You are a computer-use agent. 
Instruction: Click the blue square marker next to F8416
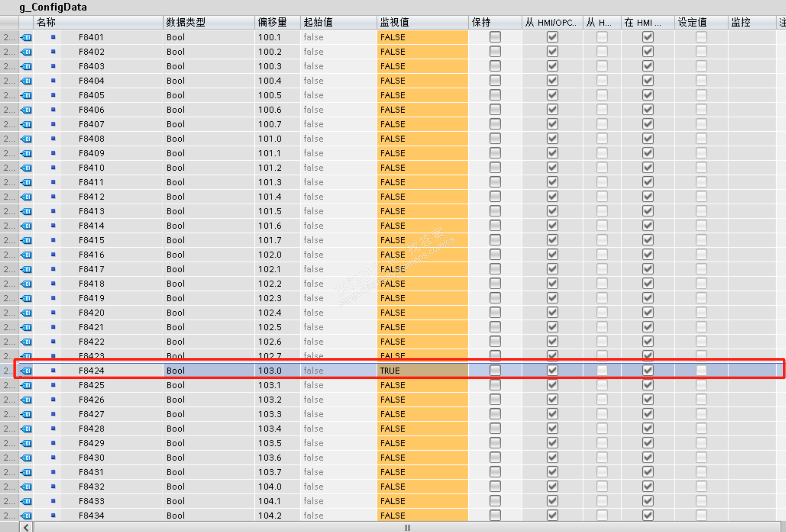[x=53, y=255]
